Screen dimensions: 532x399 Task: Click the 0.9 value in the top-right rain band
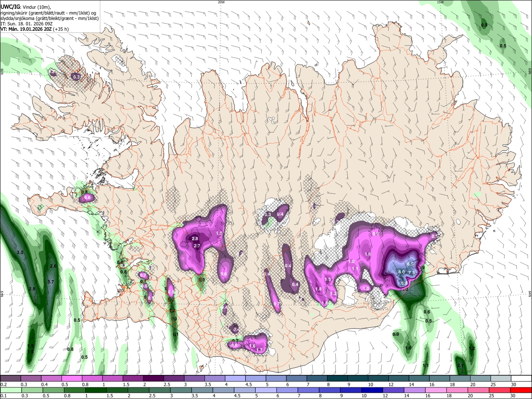[484, 25]
